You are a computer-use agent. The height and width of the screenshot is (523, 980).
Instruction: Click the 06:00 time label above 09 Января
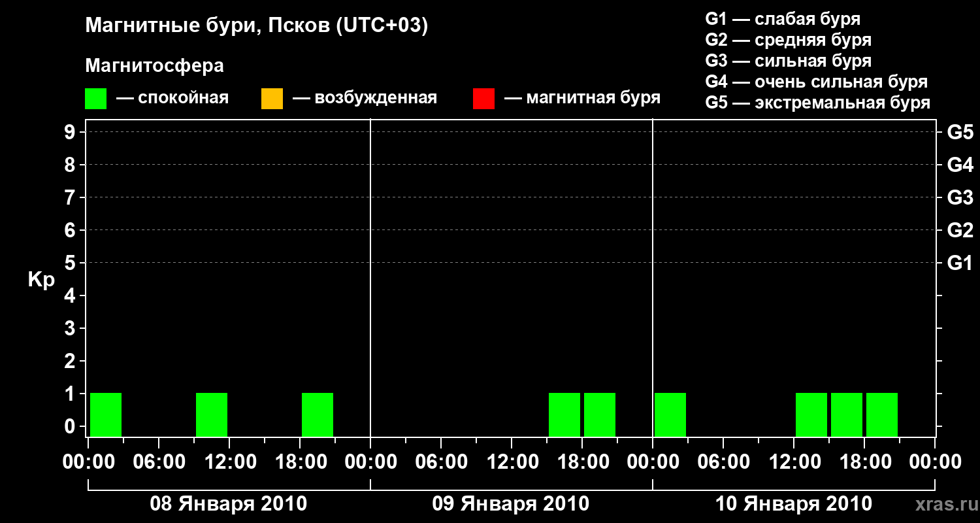coord(441,462)
